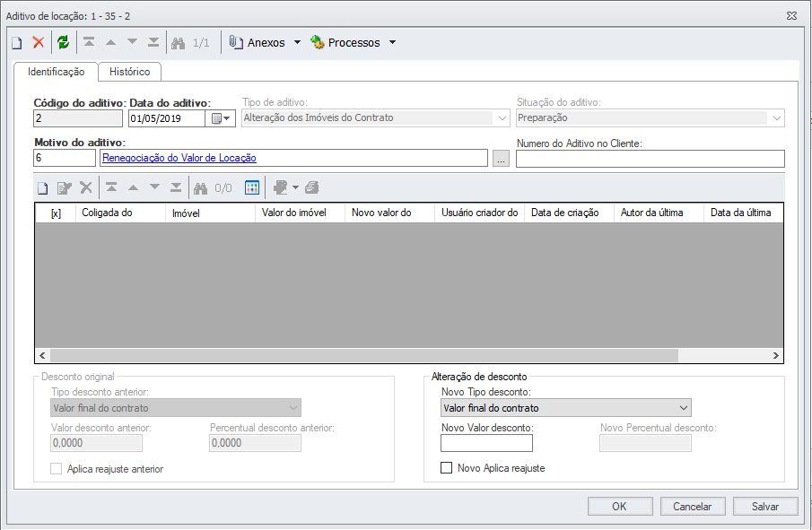This screenshot has width=812, height=530.
Task: Open the Processos dropdown arrow
Action: pos(392,42)
